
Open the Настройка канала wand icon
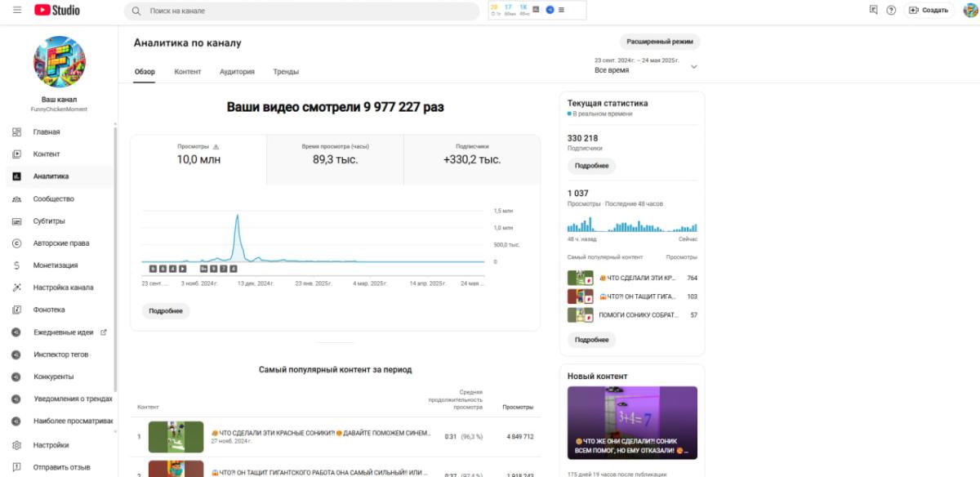(x=16, y=288)
